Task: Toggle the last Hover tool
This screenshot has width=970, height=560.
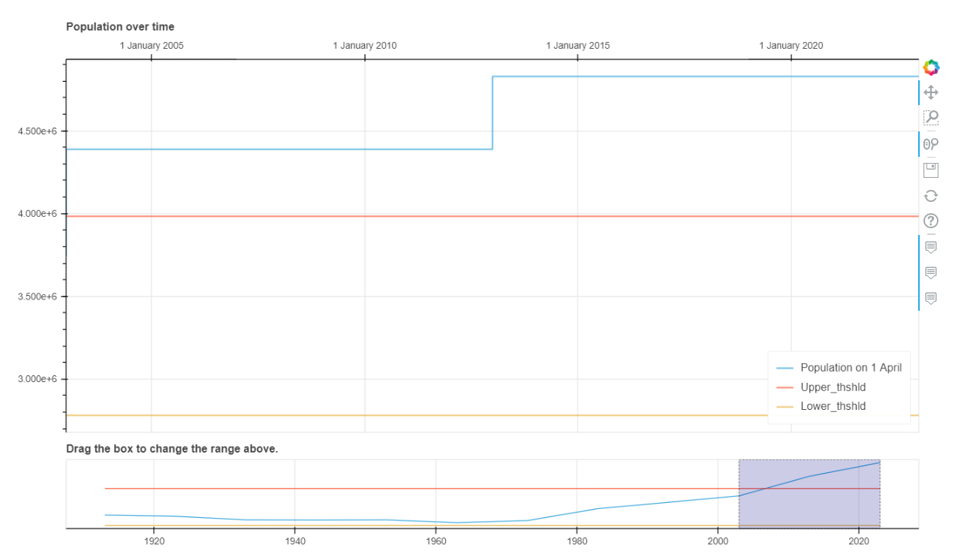Action: 931,298
